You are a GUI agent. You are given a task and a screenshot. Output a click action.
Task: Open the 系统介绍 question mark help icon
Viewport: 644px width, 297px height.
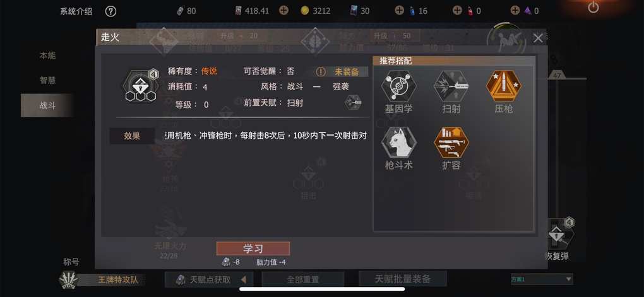pos(110,11)
